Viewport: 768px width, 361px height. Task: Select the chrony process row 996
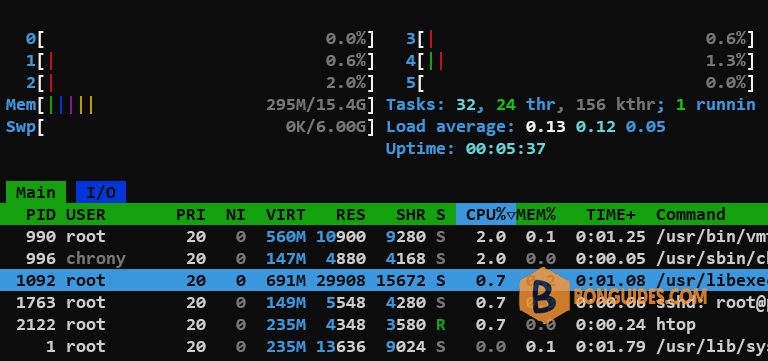click(384, 258)
